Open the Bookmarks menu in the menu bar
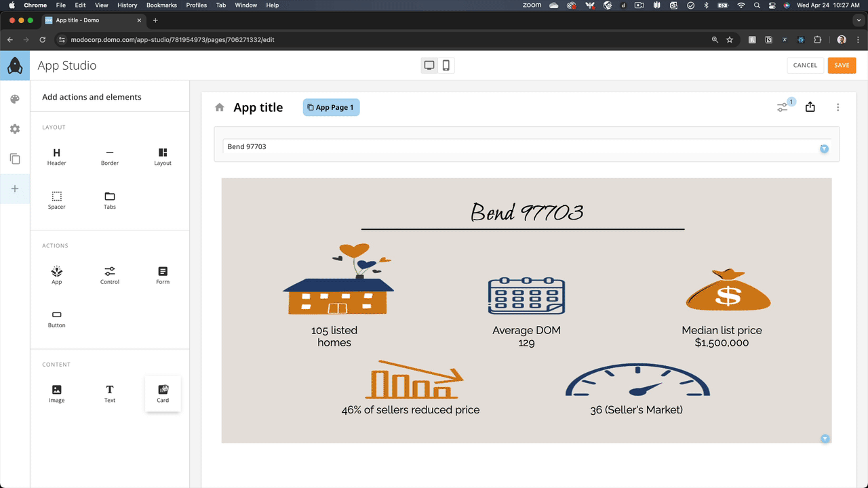Viewport: 868px width, 488px height. click(x=161, y=5)
